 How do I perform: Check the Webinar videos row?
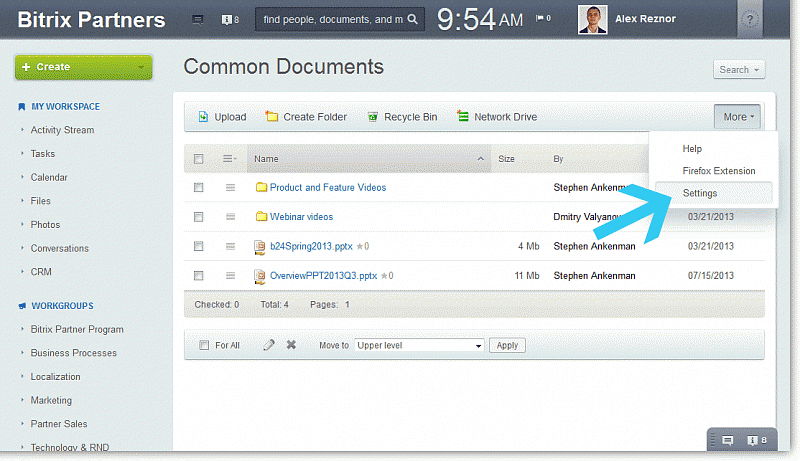tap(198, 217)
